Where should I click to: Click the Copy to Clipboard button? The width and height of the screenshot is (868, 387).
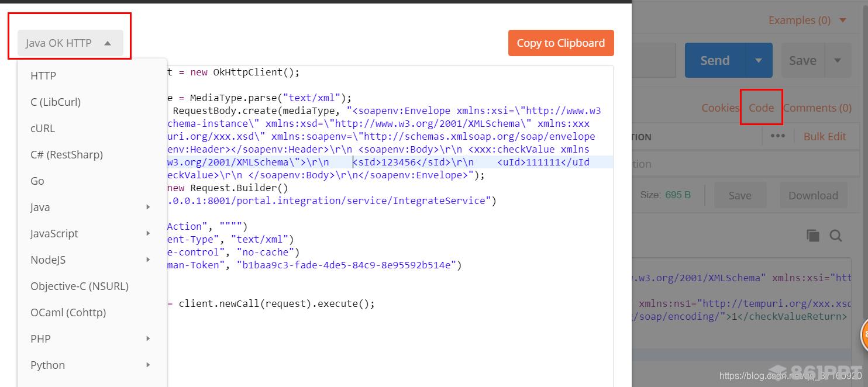point(561,43)
